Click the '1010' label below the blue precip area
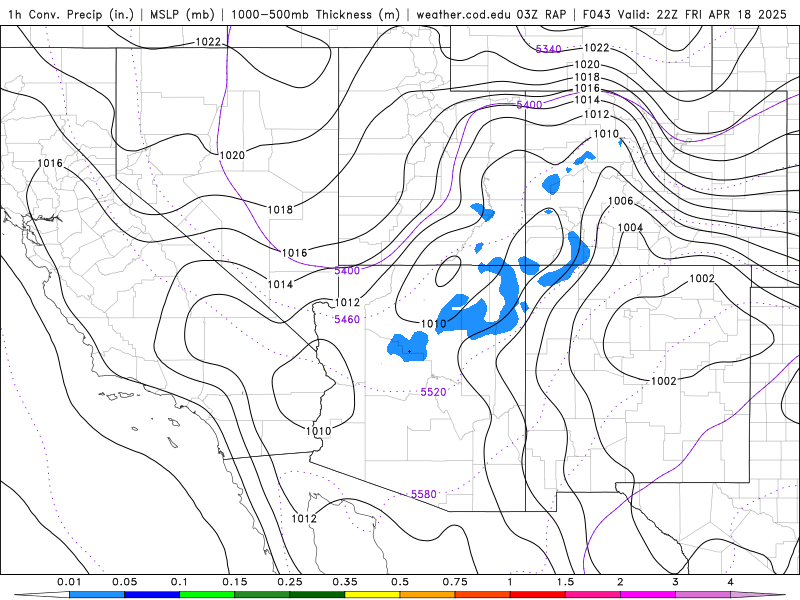 [433, 323]
